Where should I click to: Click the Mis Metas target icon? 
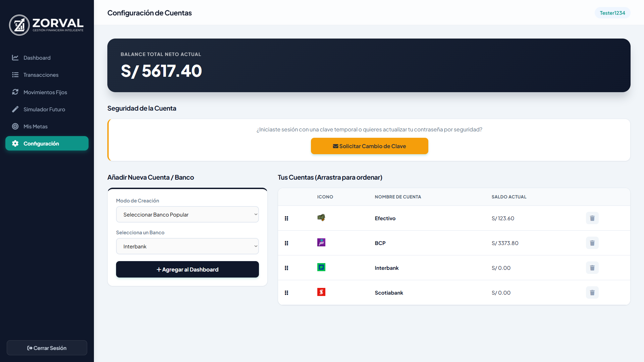(x=15, y=126)
